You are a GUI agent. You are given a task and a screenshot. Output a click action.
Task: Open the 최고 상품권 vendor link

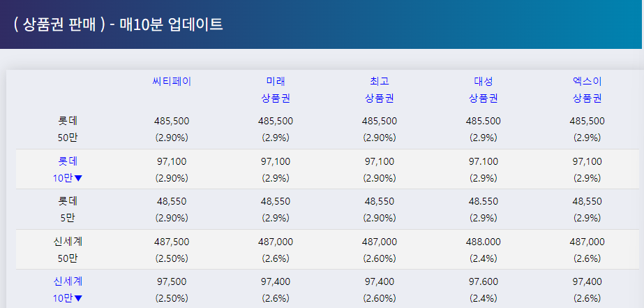coord(380,90)
